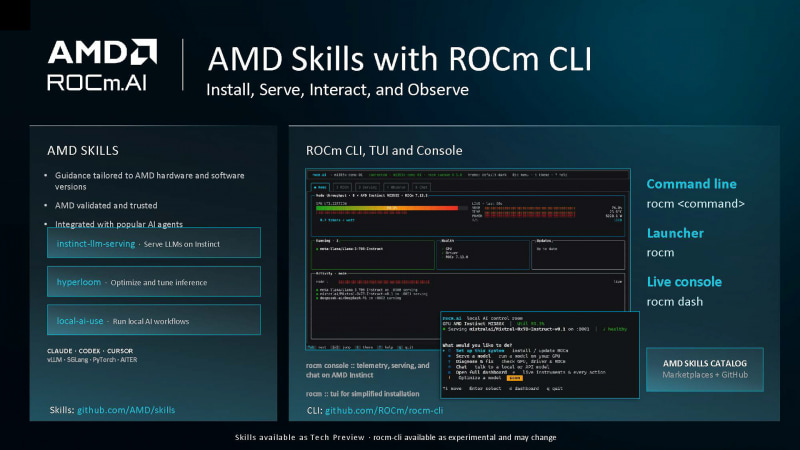Click the 'AMD SKILLS' panel heading
The image size is (800, 450).
pos(83,151)
